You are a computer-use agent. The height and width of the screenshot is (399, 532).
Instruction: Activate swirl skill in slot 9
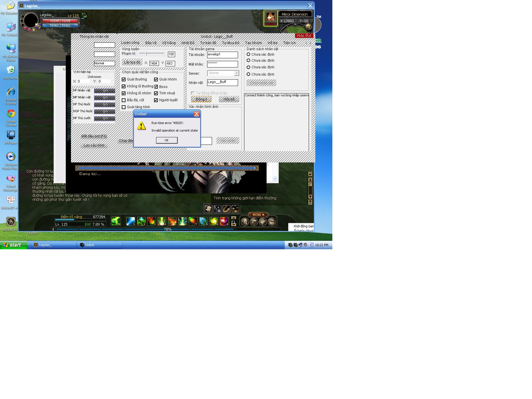tap(214, 221)
